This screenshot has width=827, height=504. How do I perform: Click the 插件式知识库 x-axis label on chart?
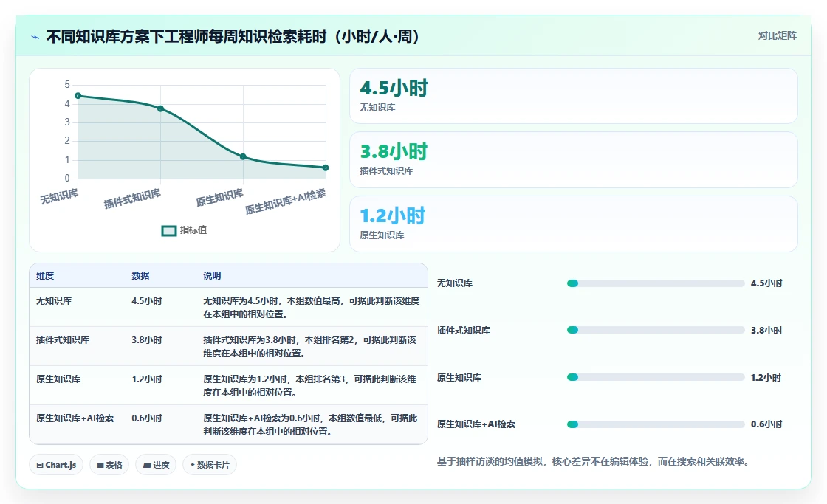[x=132, y=199]
